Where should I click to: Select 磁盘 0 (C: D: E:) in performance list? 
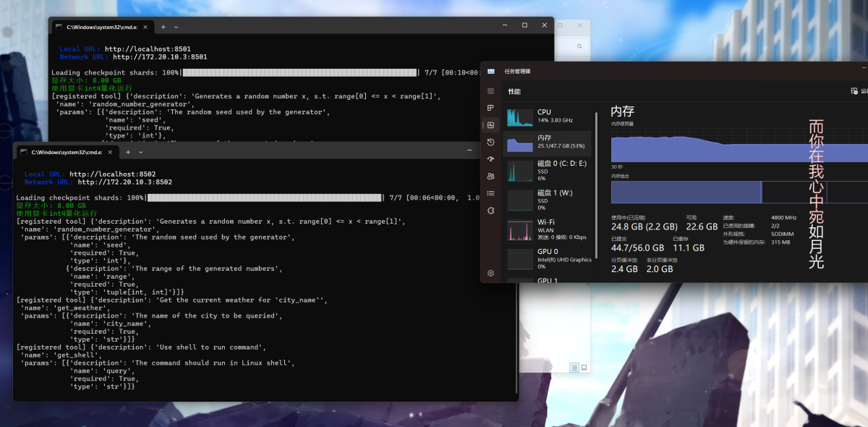tap(548, 171)
